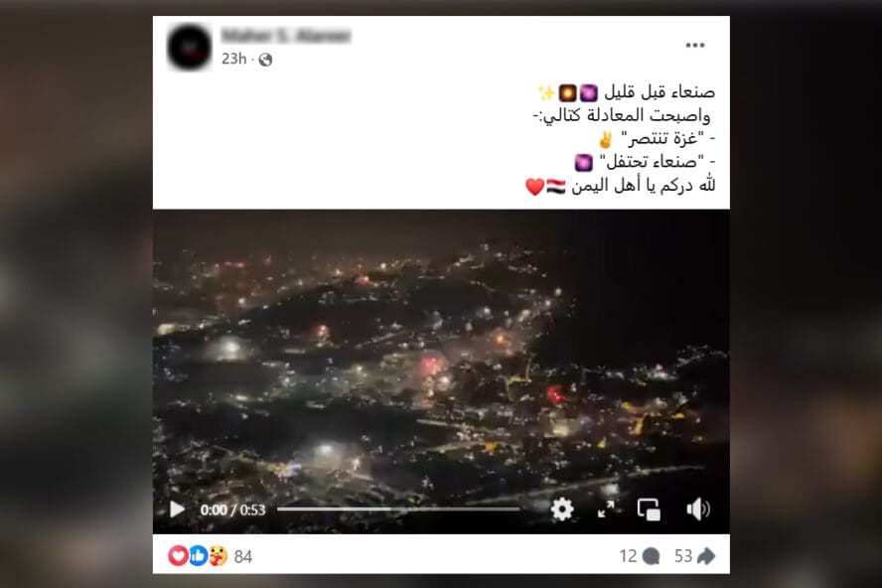The width and height of the screenshot is (882, 588).
Task: Open the blurred author name link
Action: click(x=286, y=36)
